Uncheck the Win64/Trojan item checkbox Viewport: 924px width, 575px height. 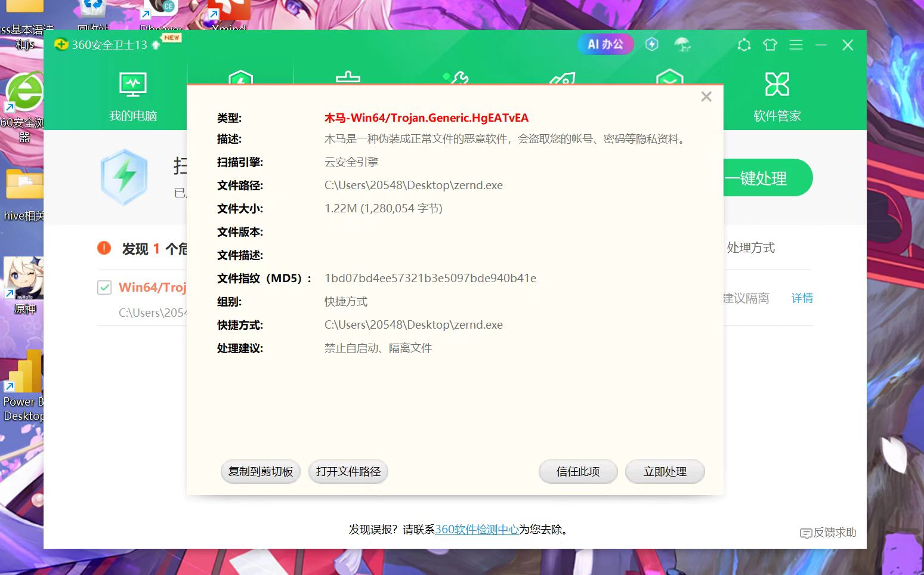click(104, 287)
